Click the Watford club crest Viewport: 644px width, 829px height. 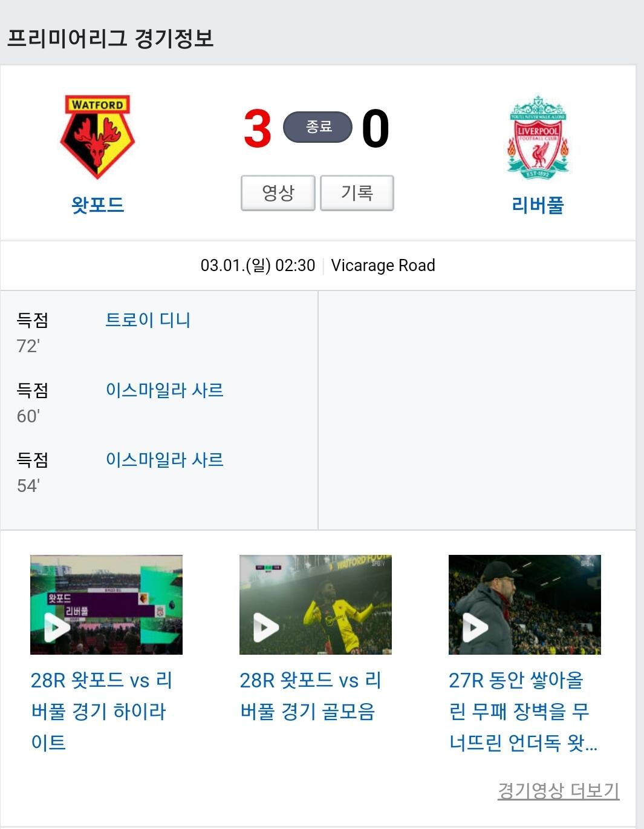pyautogui.click(x=97, y=137)
